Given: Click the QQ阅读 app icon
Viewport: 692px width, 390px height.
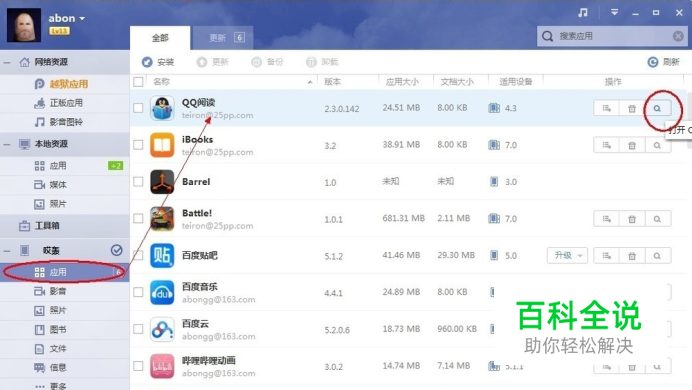Looking at the screenshot, I should point(162,108).
